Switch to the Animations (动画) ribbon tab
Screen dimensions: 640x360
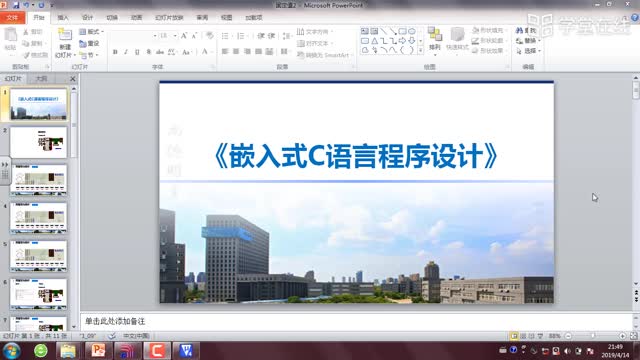[136, 18]
